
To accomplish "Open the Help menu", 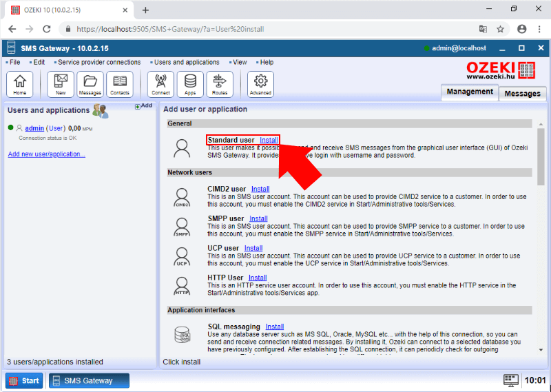I will [265, 62].
